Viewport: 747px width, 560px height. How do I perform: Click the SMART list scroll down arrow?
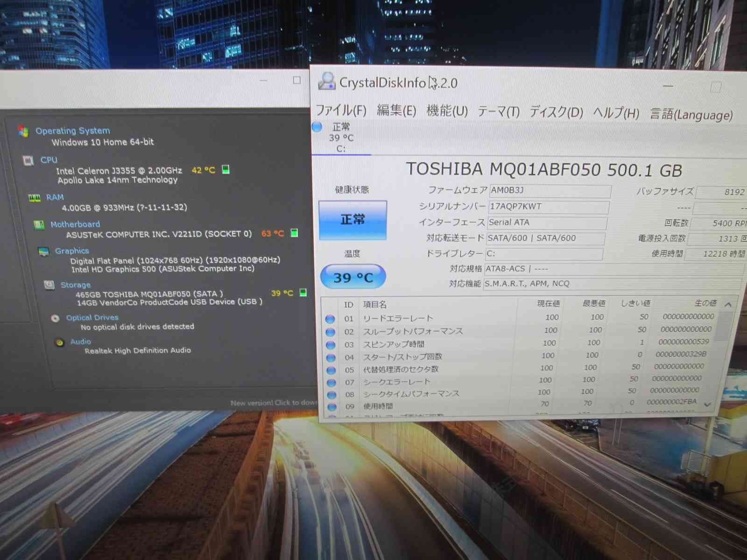[708, 404]
